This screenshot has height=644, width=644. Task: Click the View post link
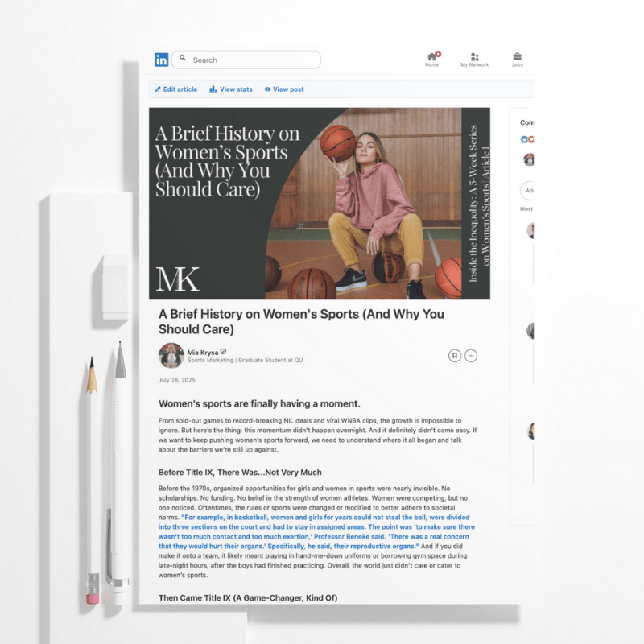tap(284, 89)
